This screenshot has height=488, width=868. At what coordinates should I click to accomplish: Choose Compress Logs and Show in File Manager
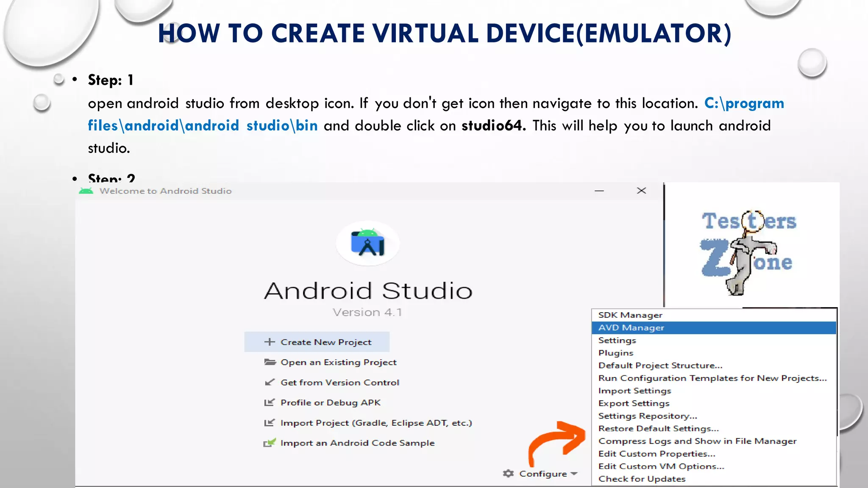pos(714,441)
